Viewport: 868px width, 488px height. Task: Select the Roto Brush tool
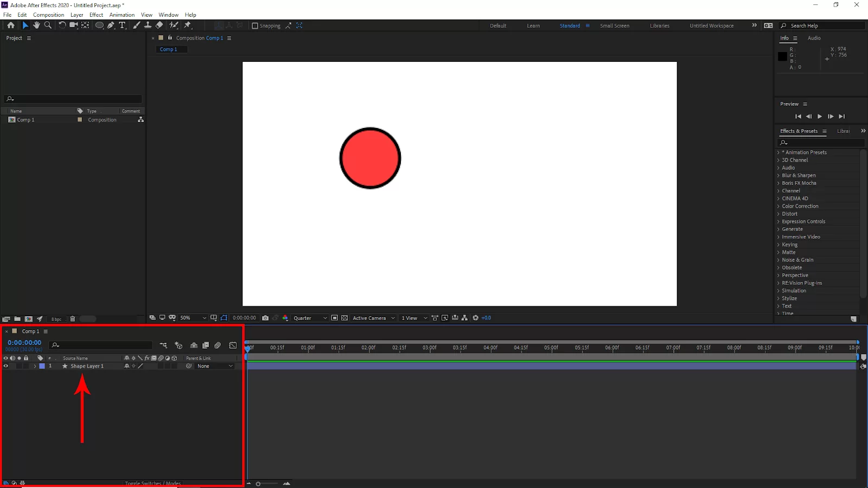(x=174, y=25)
